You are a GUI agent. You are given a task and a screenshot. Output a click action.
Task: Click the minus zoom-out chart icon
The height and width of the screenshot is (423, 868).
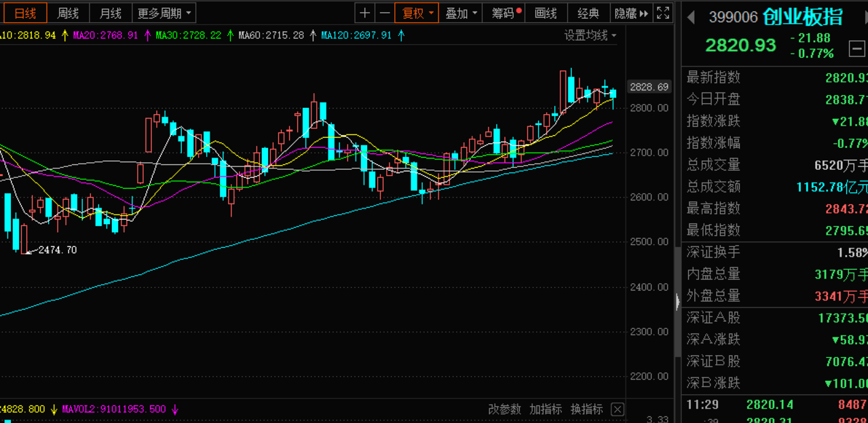point(384,13)
